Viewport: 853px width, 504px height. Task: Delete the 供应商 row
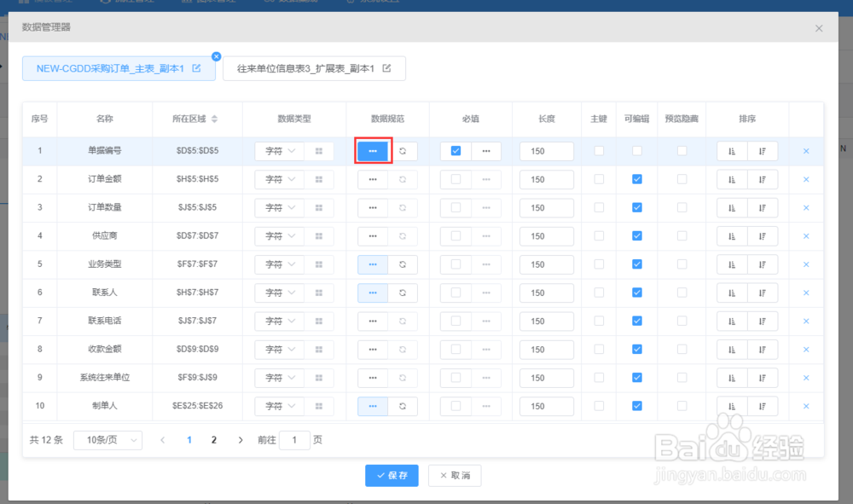(x=806, y=236)
